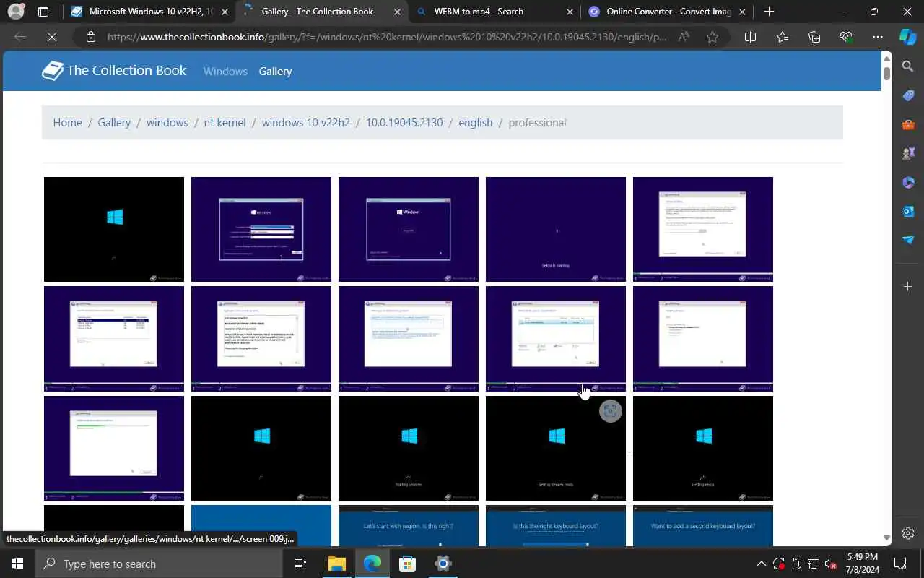Go to windows breadcrumb link
924x578 pixels.
point(167,123)
